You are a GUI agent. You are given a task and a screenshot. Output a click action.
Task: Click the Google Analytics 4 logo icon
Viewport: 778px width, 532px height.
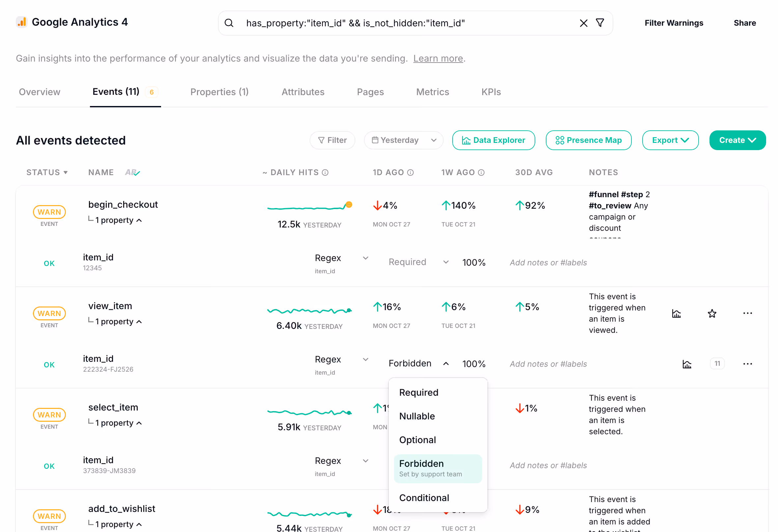click(21, 22)
